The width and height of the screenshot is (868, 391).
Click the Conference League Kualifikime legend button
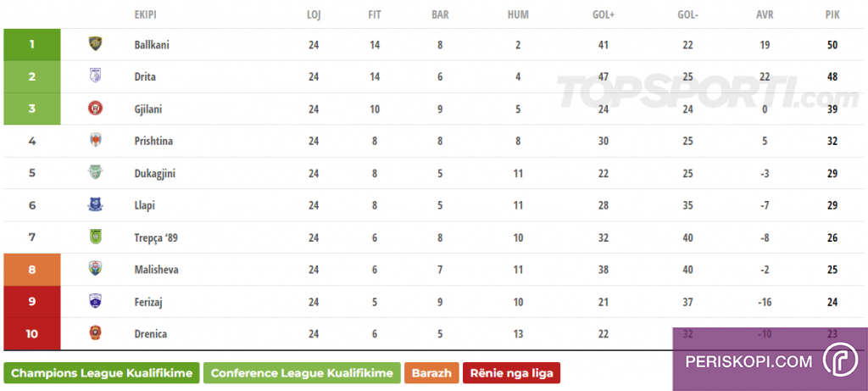click(301, 373)
